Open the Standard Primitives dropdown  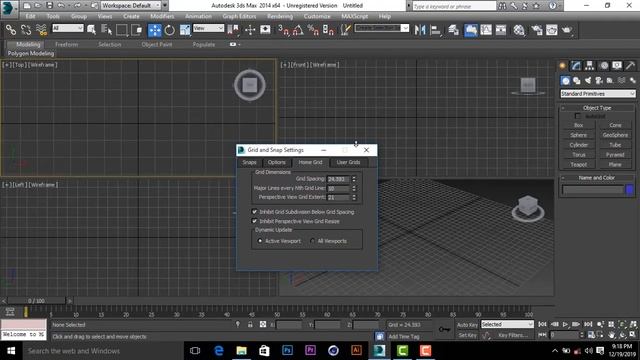click(598, 93)
